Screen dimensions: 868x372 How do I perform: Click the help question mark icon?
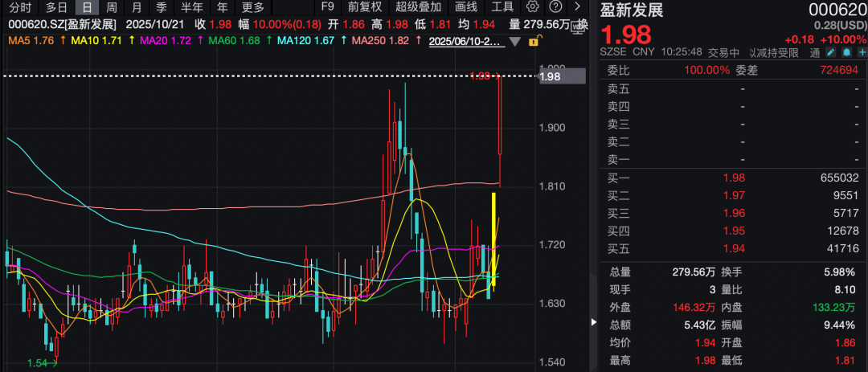click(x=555, y=7)
